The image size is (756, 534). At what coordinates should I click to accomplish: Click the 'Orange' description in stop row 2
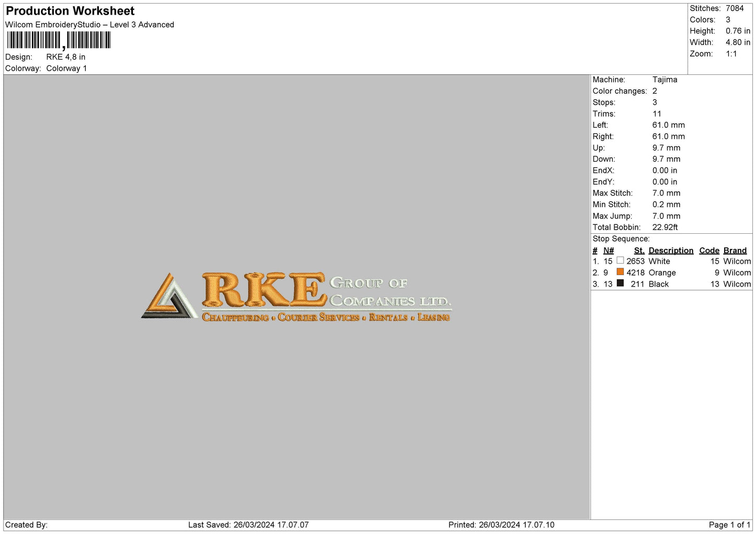[x=662, y=273]
